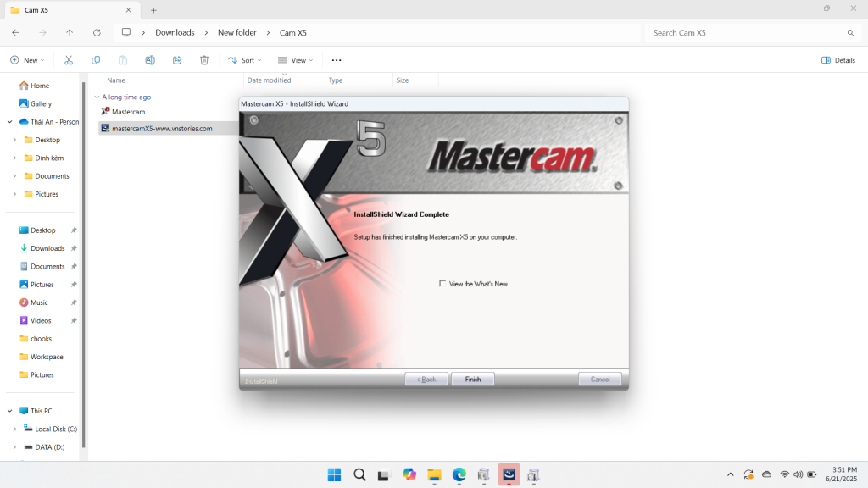
Task: Add a new Explorer tab
Action: [153, 10]
